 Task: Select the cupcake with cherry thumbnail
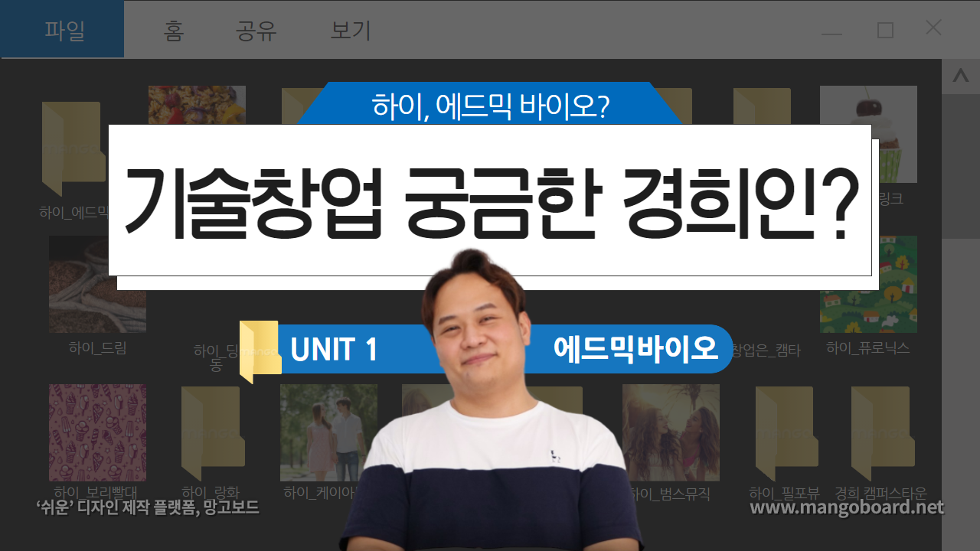(868, 134)
